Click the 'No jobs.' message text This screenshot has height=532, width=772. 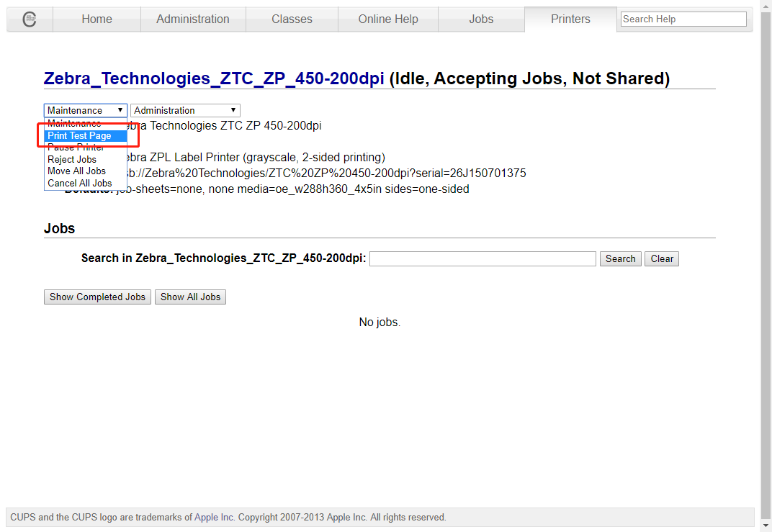pyautogui.click(x=380, y=323)
